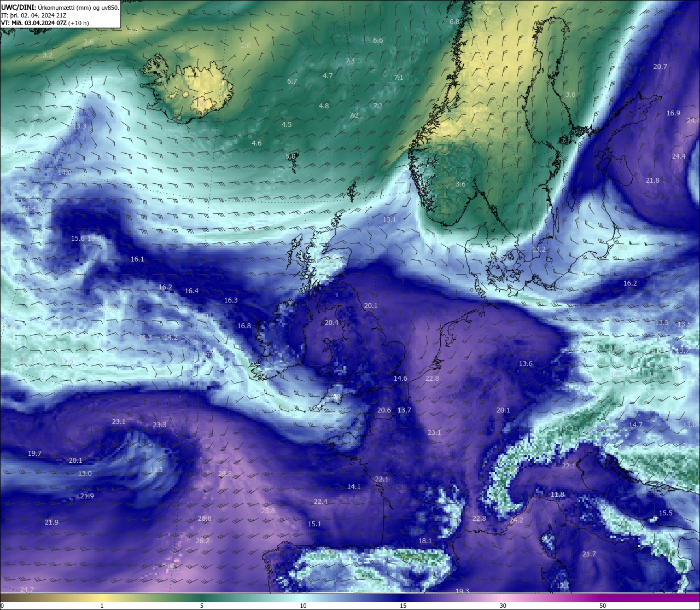This screenshot has width=700, height=610.
Task: Click the map value '13.2'
Action: pyautogui.click(x=539, y=249)
